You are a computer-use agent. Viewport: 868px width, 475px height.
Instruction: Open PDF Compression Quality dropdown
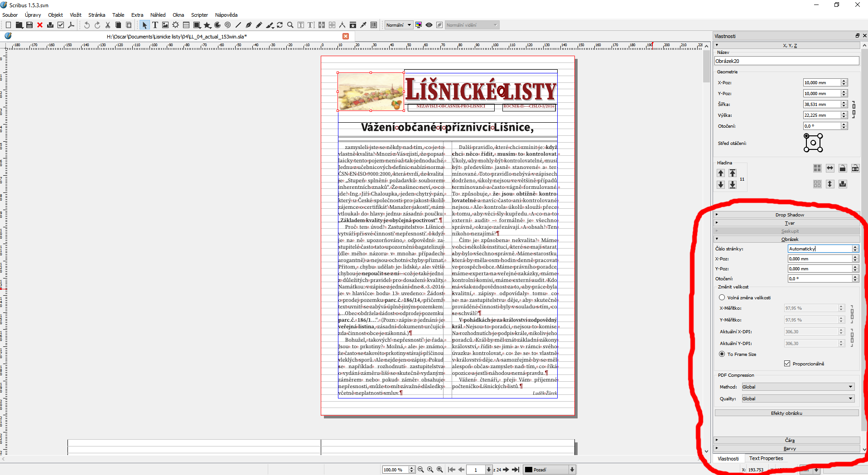[x=798, y=398]
